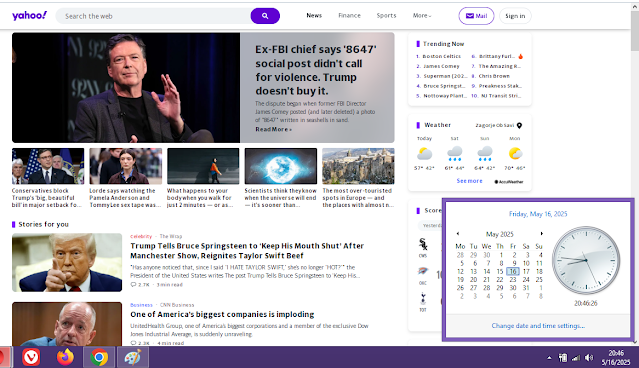Select May 16 in the calendar

(x=513, y=271)
